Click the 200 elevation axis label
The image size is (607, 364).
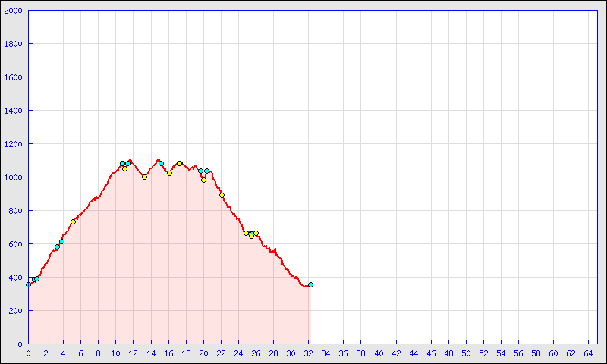point(15,311)
